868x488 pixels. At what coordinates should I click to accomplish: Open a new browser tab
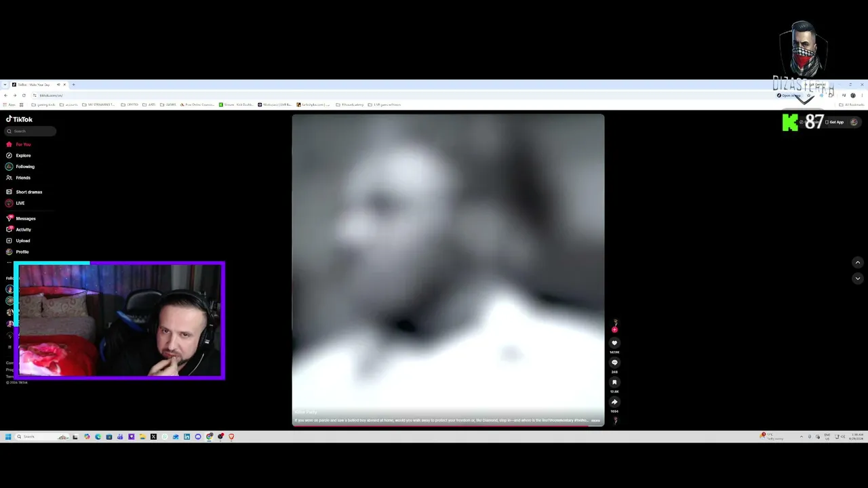[73, 85]
